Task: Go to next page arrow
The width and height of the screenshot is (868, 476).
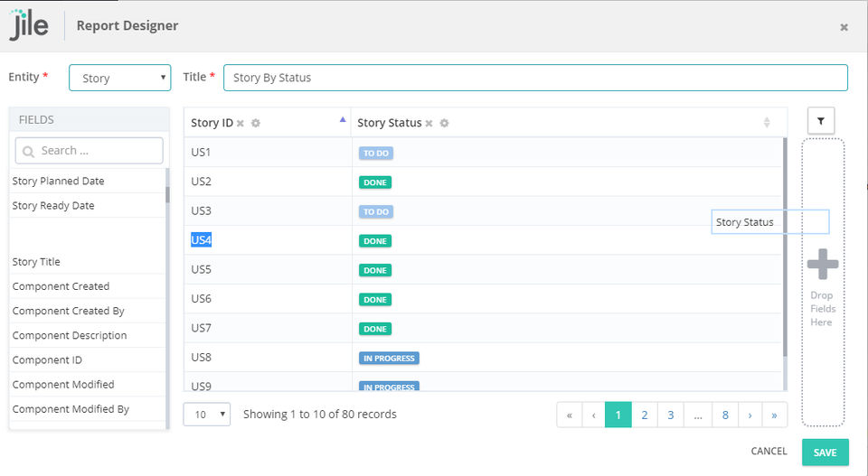Action: [750, 415]
